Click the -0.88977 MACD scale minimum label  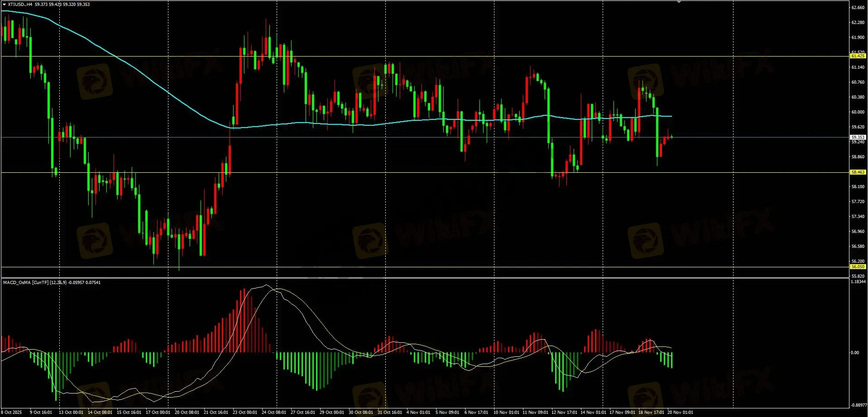pyautogui.click(x=858, y=405)
